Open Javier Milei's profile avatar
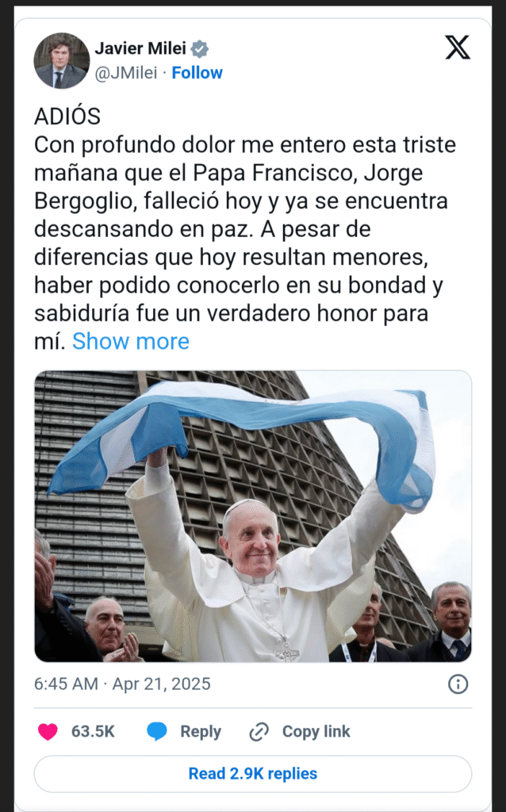This screenshot has height=812, width=506. tap(62, 60)
